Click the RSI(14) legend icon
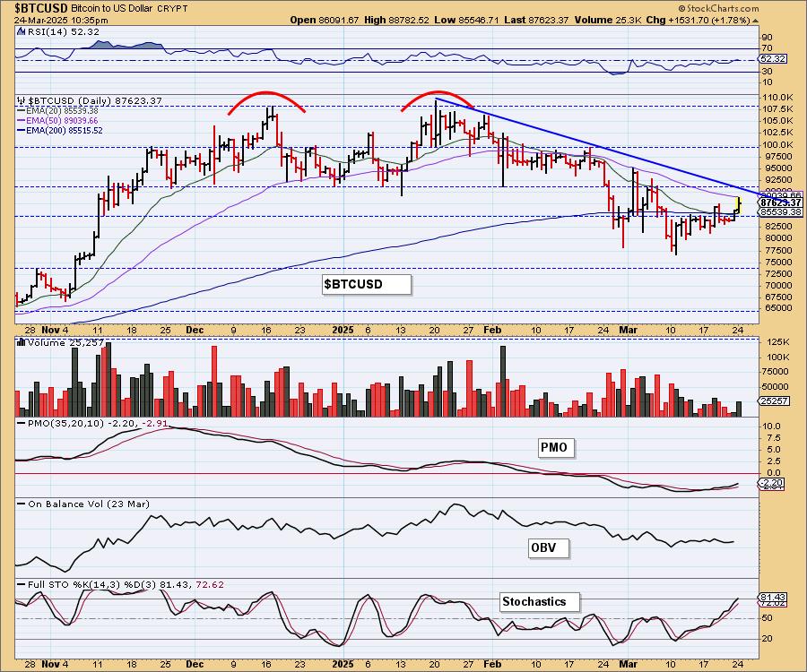Image resolution: width=807 pixels, height=672 pixels. (x=21, y=31)
